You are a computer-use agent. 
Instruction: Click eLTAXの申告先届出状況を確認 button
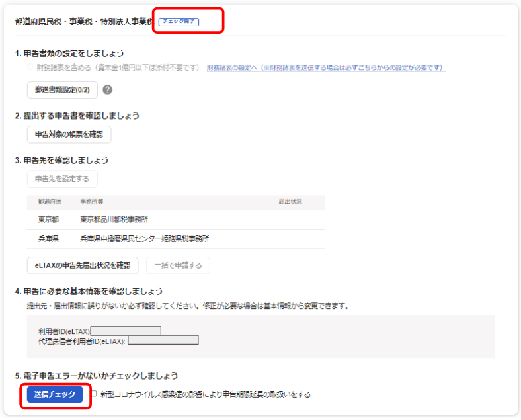(x=83, y=265)
